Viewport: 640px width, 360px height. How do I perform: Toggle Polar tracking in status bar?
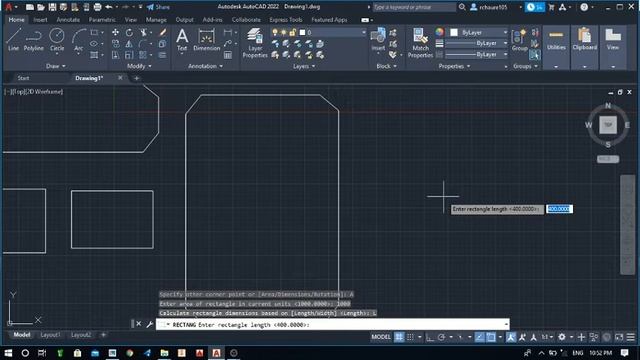tap(441, 337)
